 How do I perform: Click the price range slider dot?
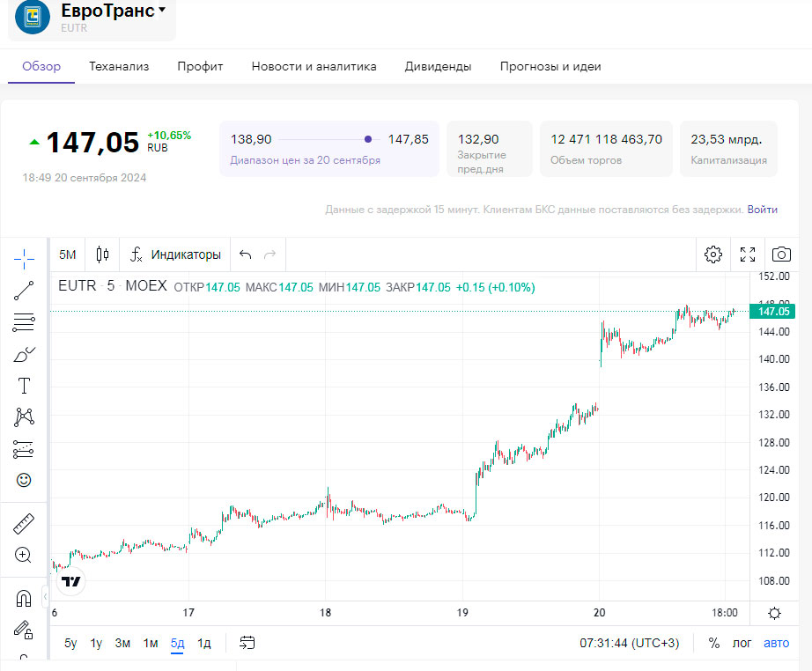pos(368,139)
